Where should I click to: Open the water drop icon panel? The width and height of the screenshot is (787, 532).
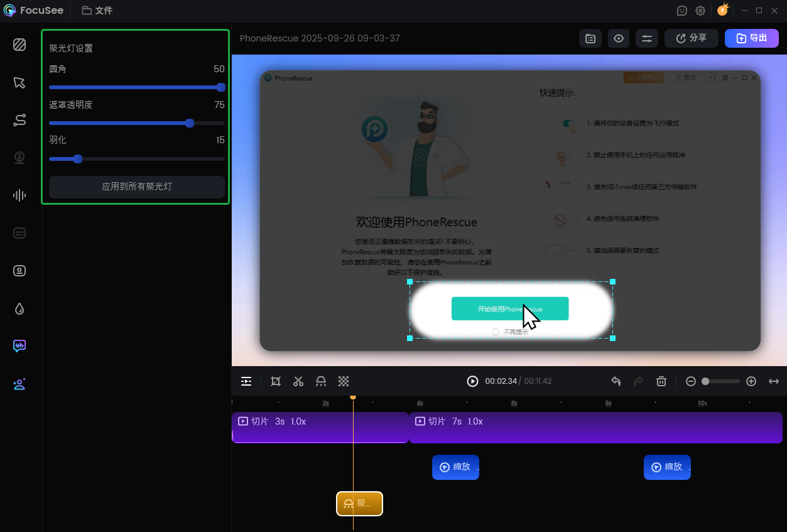(x=19, y=308)
